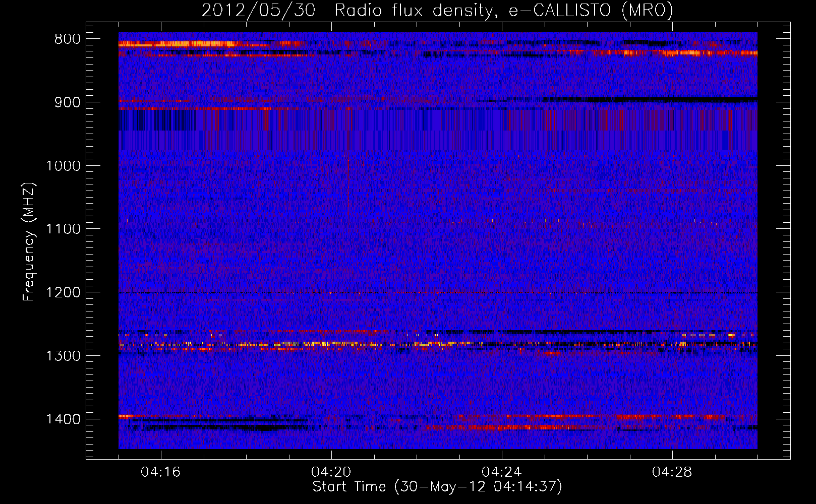Click the 'Start Time (30-May-12 04:14:37)' label
Screen dimensions: 816x504
437,487
